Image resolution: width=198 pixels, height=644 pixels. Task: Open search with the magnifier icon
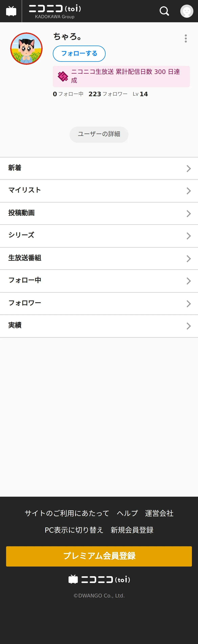164,11
